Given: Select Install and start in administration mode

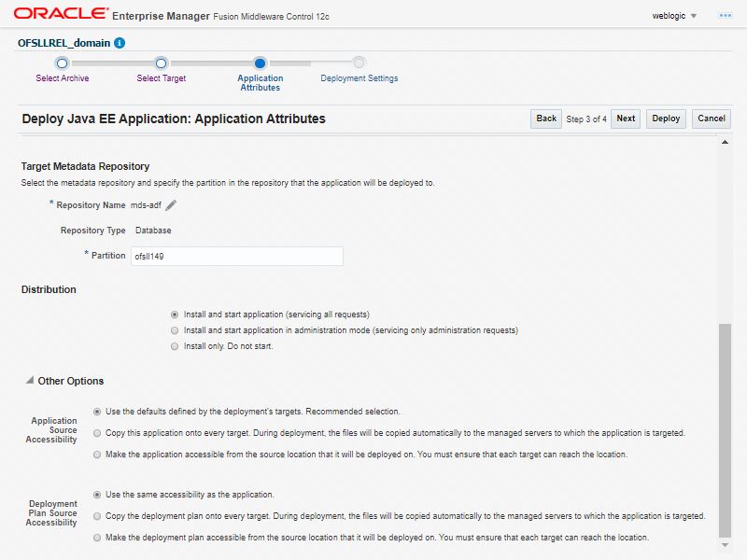Looking at the screenshot, I should 175,330.
